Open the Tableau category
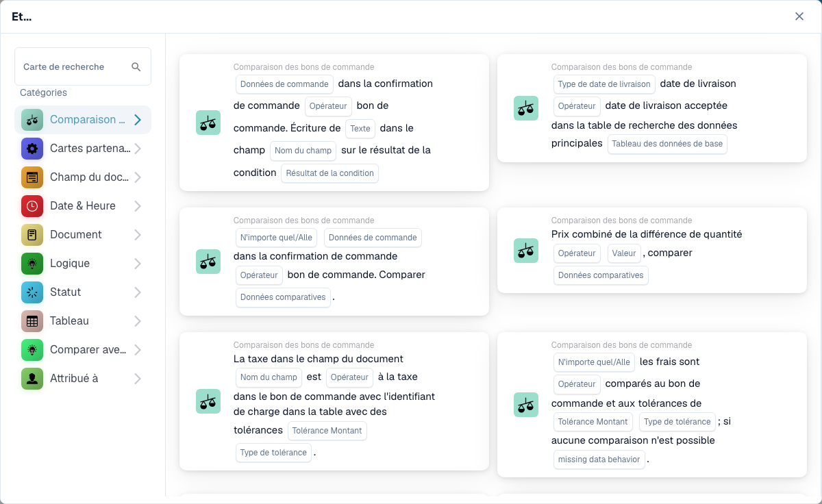Viewport: 822px width, 504px height. (x=83, y=321)
